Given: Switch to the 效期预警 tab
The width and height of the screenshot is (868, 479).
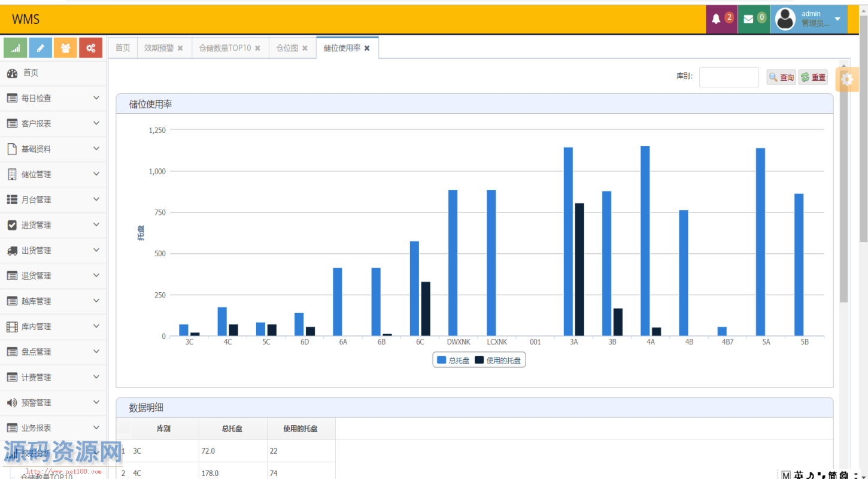Looking at the screenshot, I should (x=159, y=48).
